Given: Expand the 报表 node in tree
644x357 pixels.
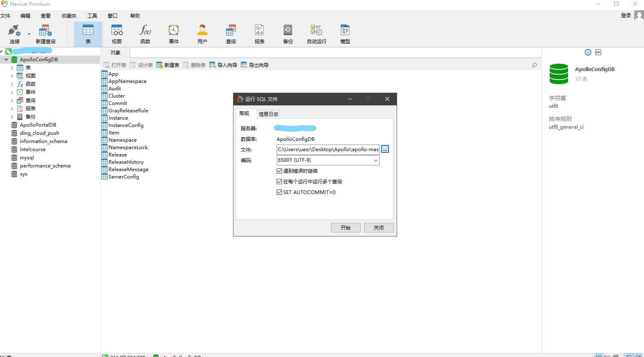Looking at the screenshot, I should (x=12, y=109).
